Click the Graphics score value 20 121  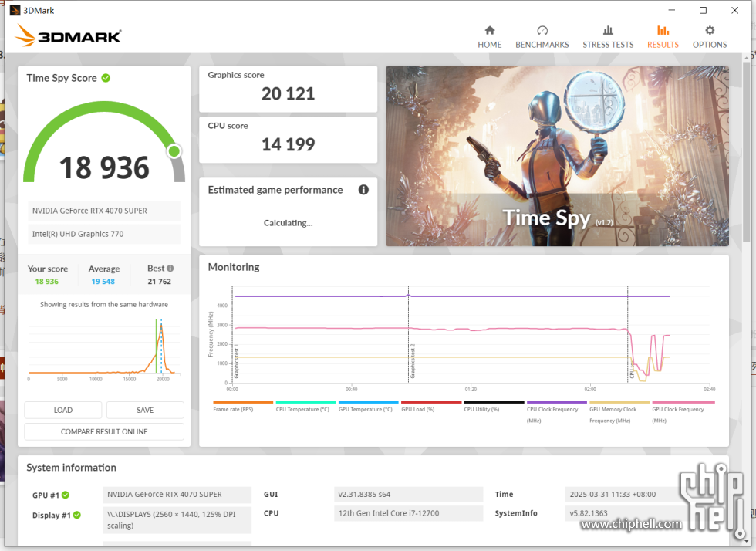(288, 93)
